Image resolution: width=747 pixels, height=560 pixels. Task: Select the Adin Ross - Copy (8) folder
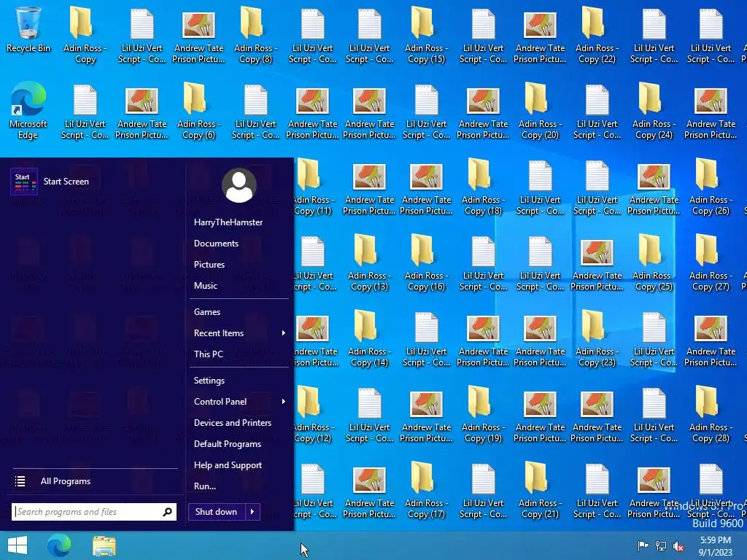pos(255,34)
